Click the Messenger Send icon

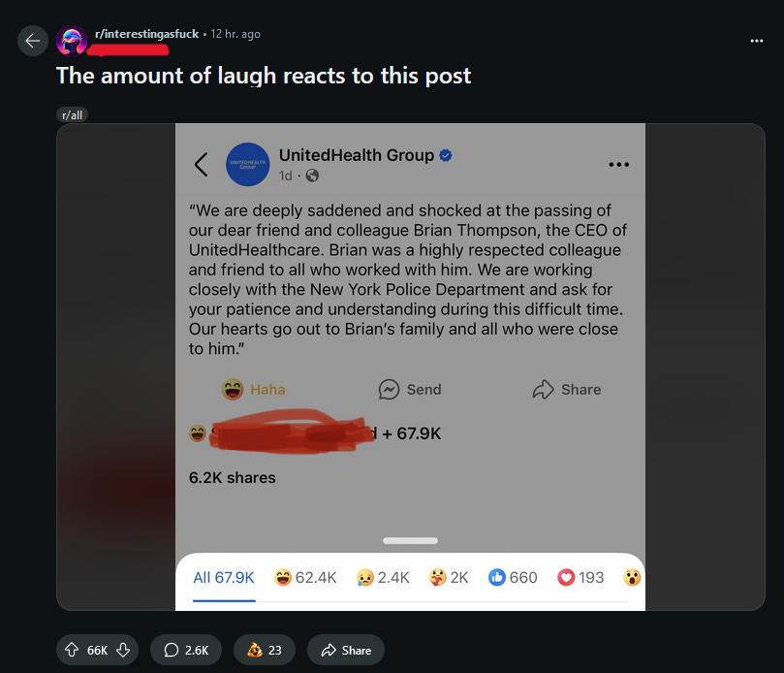(x=389, y=389)
